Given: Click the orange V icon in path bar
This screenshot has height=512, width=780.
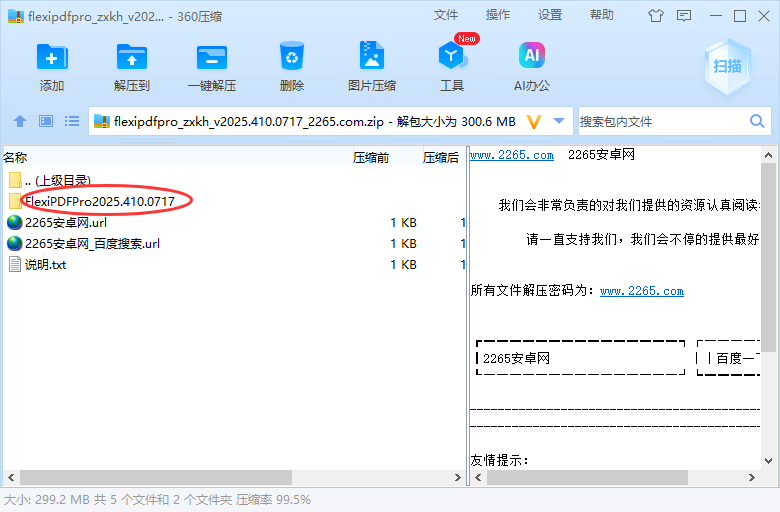Looking at the screenshot, I should pyautogui.click(x=534, y=121).
